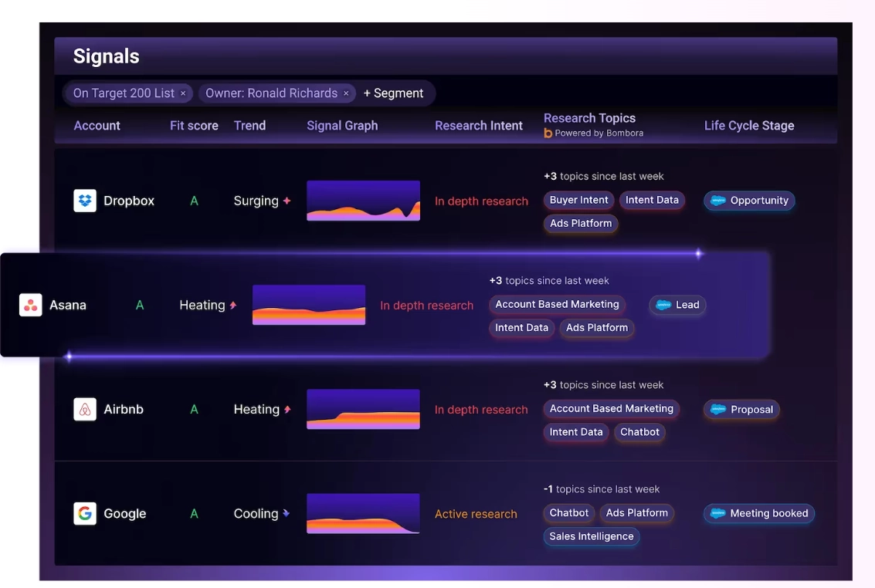Click the Salesforce cloud icon in Lead badge
Image resolution: width=875 pixels, height=588 pixels.
click(663, 305)
